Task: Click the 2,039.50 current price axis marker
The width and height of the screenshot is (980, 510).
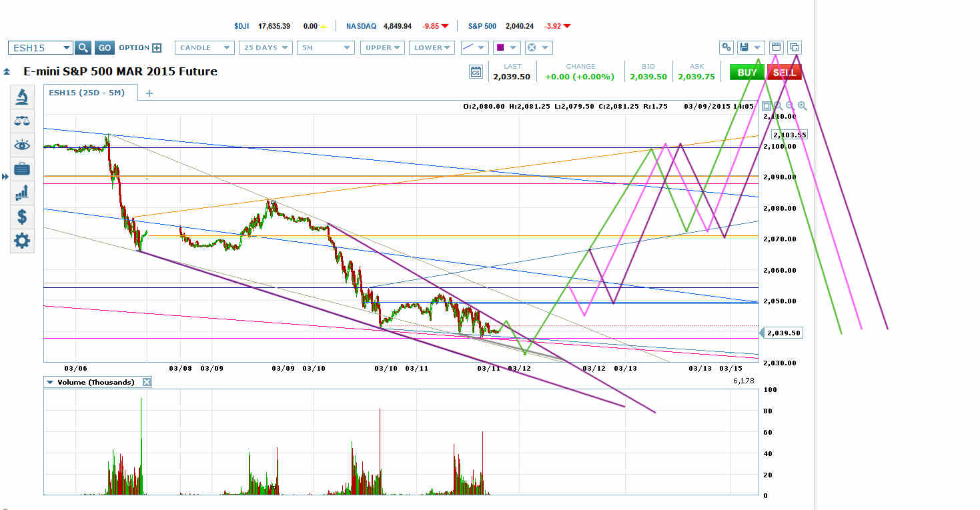Action: coord(782,332)
